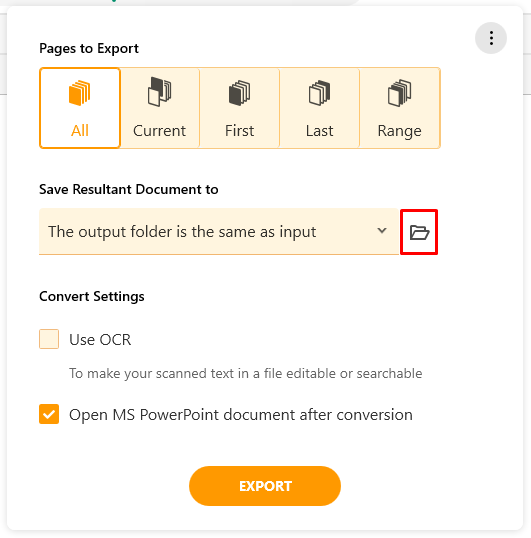Image resolution: width=531 pixels, height=538 pixels.
Task: Choose the Current label in Pages to Export
Action: 160,131
